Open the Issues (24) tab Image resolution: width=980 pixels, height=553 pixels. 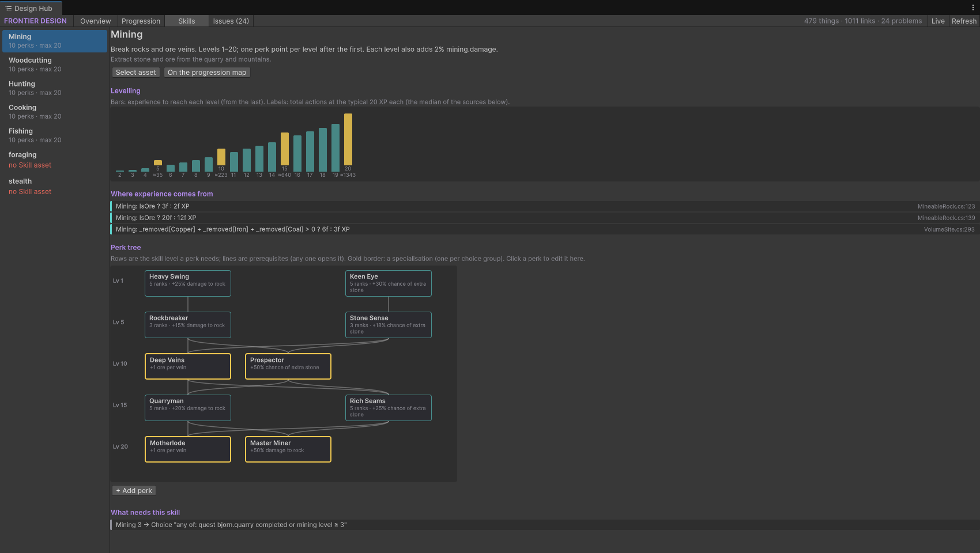[x=231, y=21]
